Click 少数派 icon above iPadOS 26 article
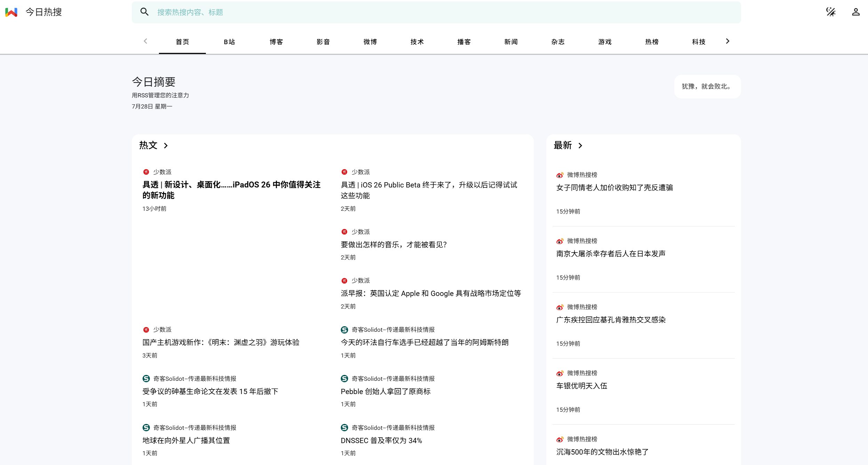The width and height of the screenshot is (868, 465). pyautogui.click(x=146, y=172)
